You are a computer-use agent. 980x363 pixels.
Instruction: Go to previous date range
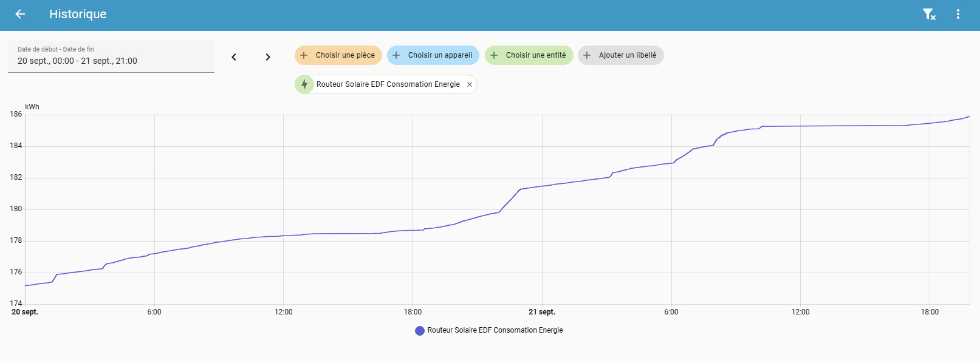[x=234, y=57]
